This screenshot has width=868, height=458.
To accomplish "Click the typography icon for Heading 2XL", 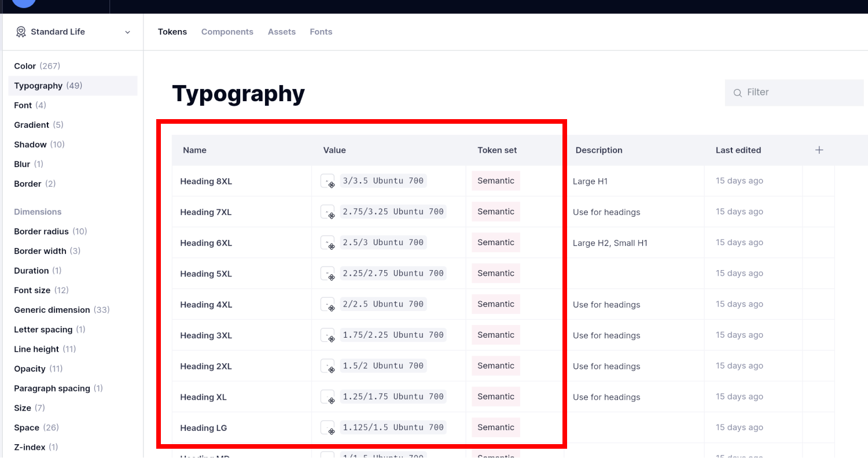I will pyautogui.click(x=328, y=366).
